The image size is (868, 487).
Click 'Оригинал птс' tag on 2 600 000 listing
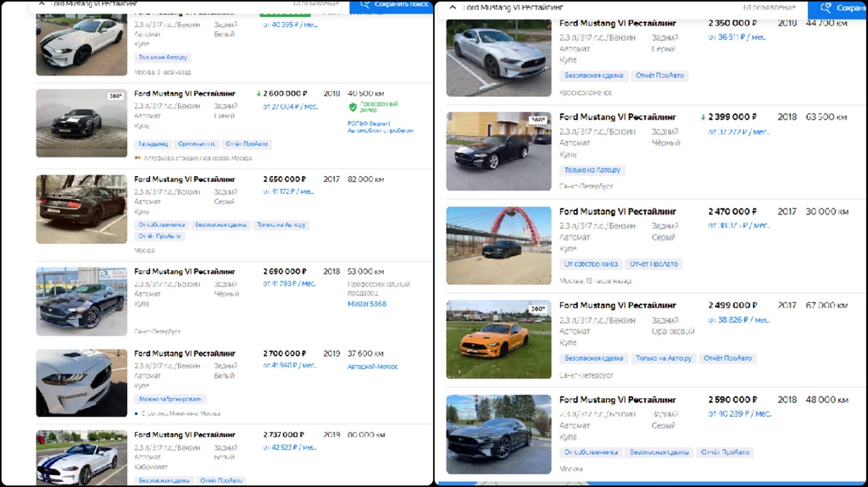coord(197,144)
